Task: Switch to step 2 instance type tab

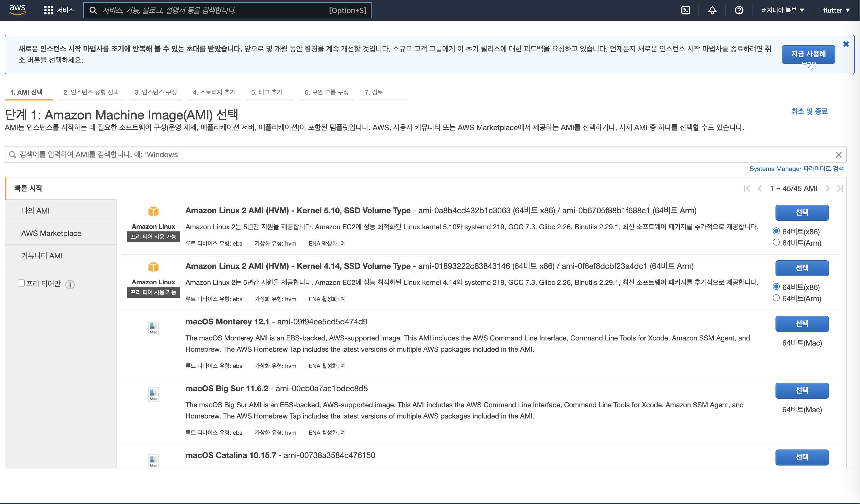Action: click(x=91, y=92)
